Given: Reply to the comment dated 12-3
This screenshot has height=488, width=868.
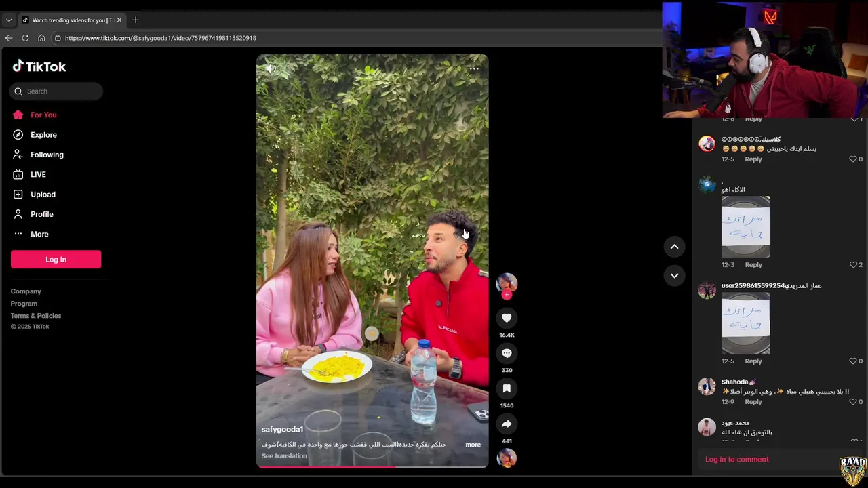Looking at the screenshot, I should tap(753, 265).
